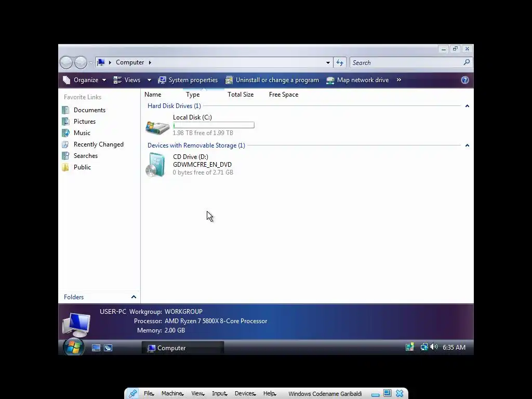Select the CD Drive (D:) disc icon
The image size is (532, 399).
(156, 165)
